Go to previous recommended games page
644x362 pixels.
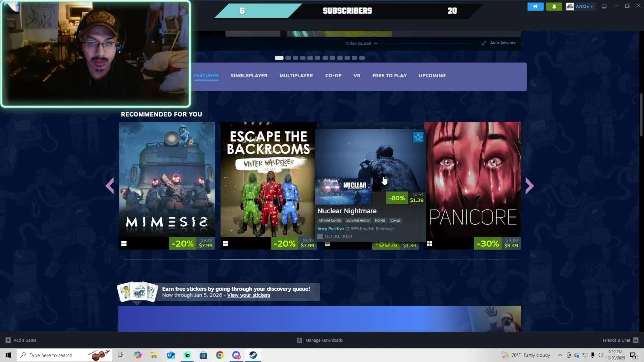click(110, 186)
